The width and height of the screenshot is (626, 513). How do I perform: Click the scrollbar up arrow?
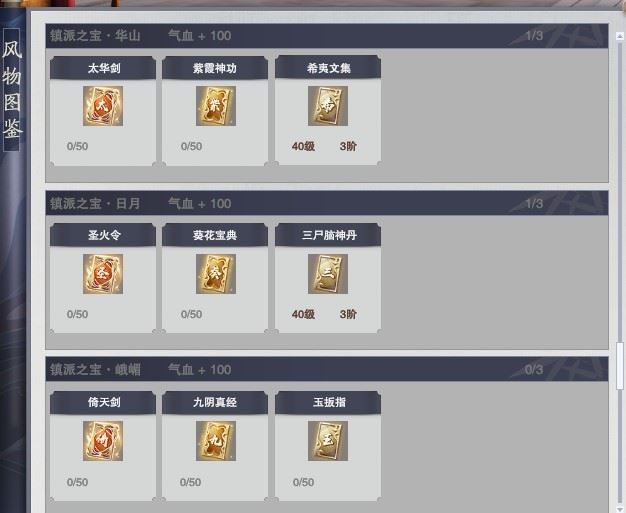tap(620, 36)
